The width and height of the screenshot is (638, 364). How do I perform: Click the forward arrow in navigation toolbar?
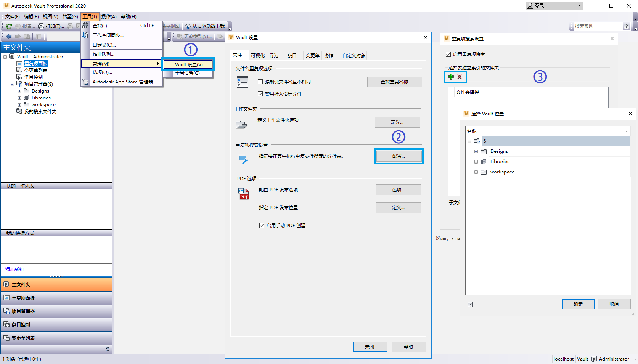coord(18,37)
